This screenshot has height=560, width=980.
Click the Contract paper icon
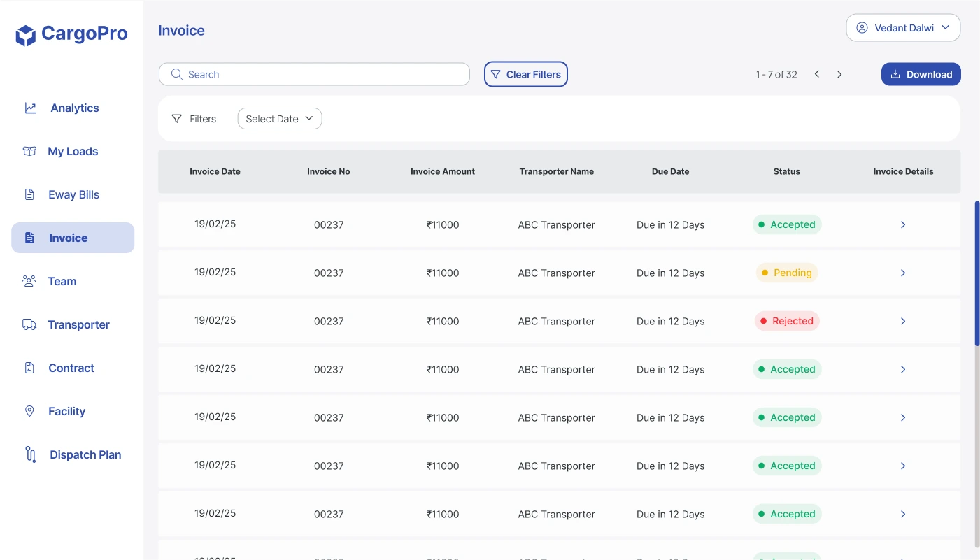29,368
